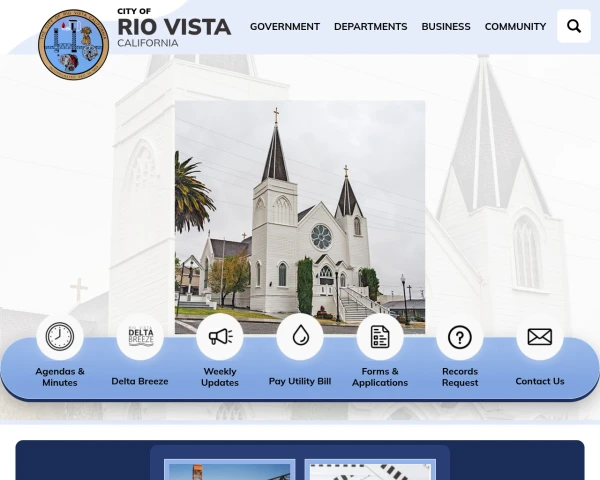The height and width of the screenshot is (480, 600).
Task: Click the Agendas & Minutes clock icon
Action: tap(60, 336)
